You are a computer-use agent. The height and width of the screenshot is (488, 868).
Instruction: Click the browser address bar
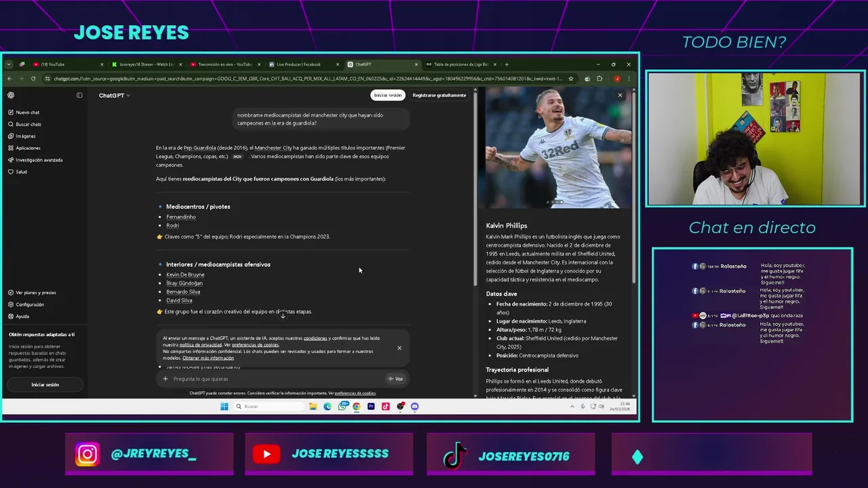click(309, 79)
